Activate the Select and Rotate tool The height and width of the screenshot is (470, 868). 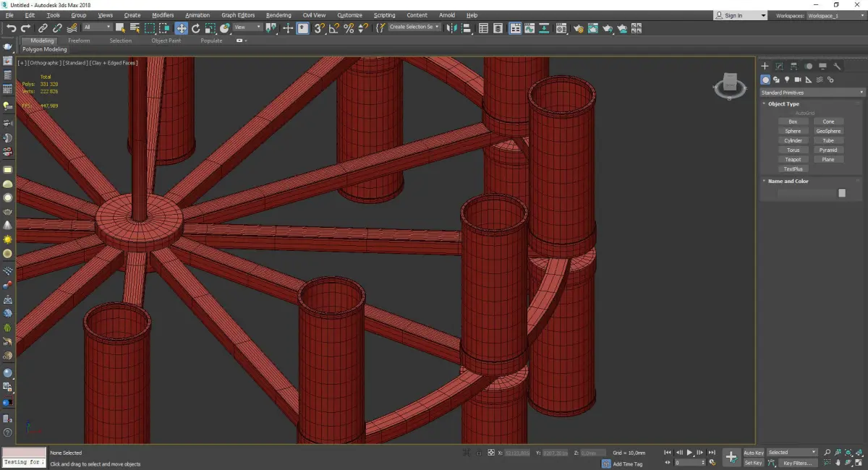click(195, 28)
